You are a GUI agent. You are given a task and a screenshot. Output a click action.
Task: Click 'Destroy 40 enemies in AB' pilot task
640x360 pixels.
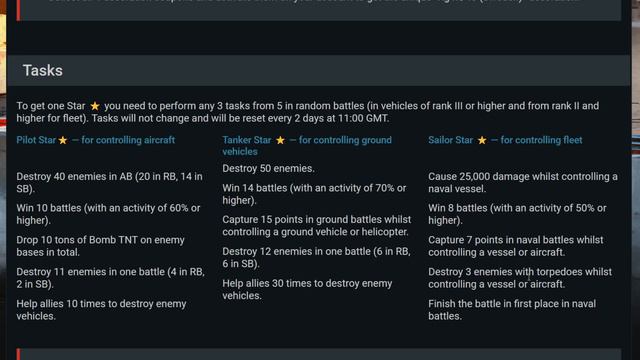click(109, 182)
